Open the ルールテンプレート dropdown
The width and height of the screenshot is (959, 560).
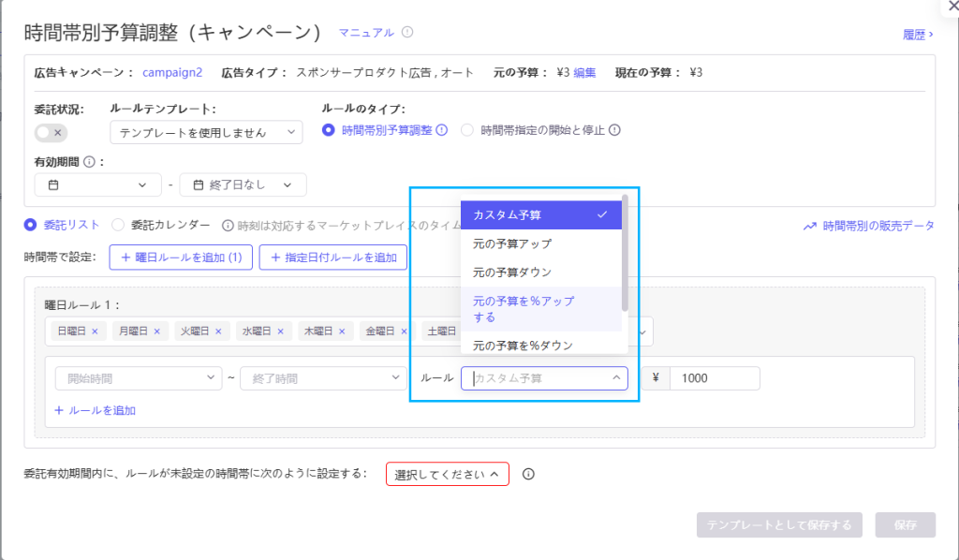click(206, 133)
